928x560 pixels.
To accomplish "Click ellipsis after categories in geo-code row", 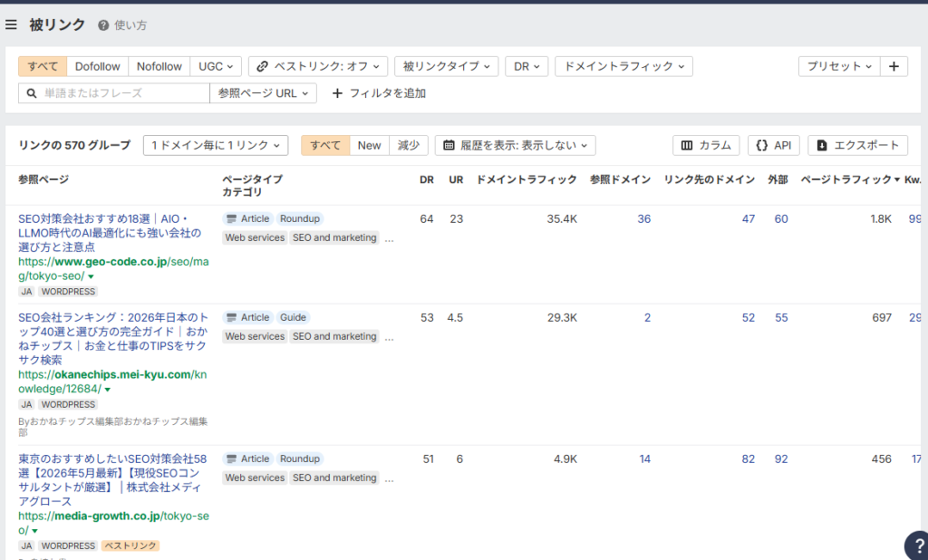I will tap(389, 240).
